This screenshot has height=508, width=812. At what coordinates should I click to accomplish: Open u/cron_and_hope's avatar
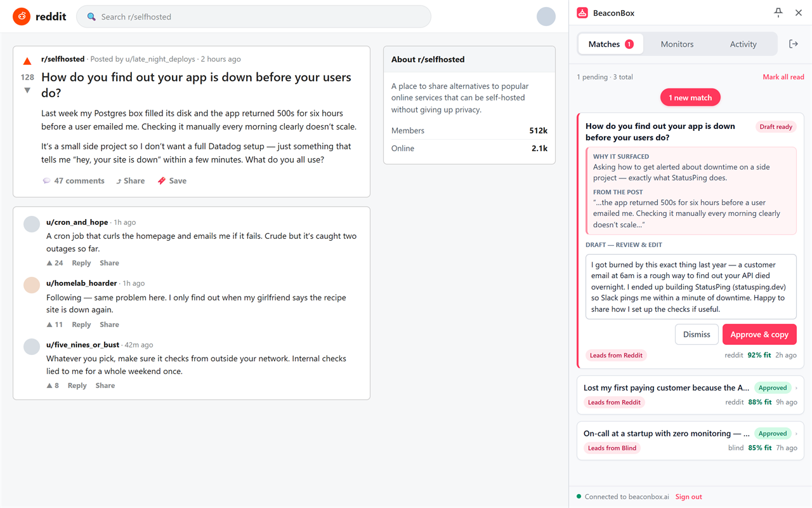click(32, 224)
